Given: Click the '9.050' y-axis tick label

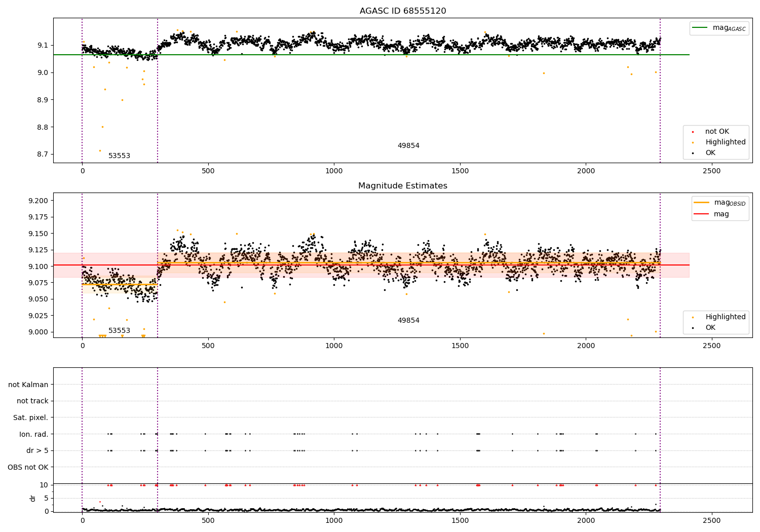Looking at the screenshot, I should tap(39, 299).
